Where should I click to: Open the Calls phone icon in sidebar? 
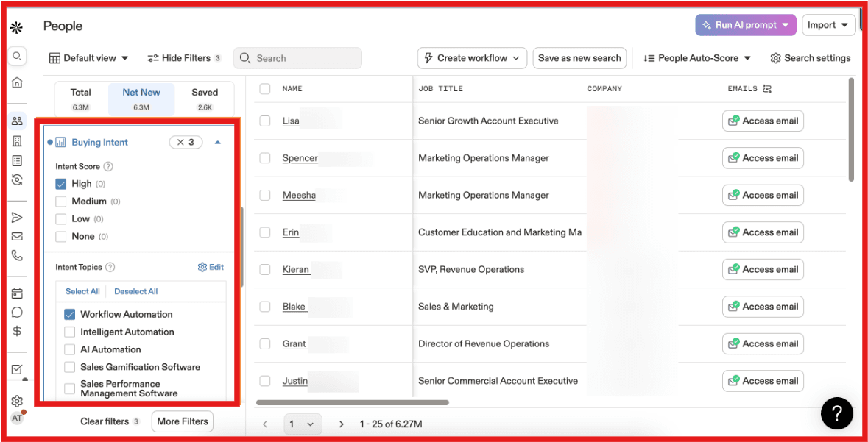pyautogui.click(x=17, y=256)
